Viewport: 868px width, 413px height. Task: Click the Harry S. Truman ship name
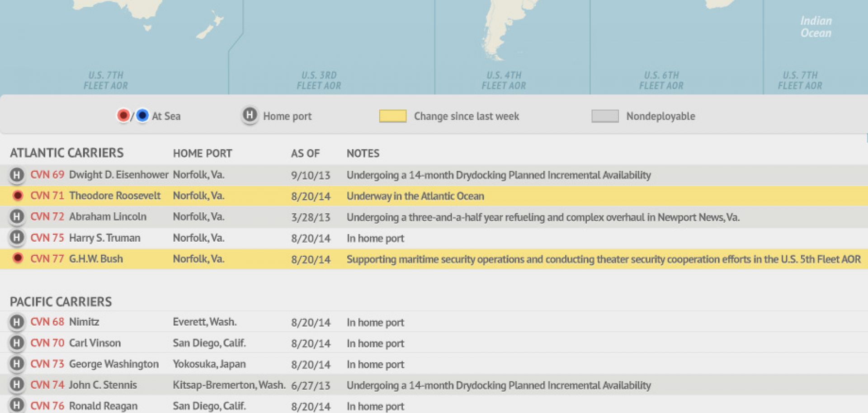tap(105, 238)
